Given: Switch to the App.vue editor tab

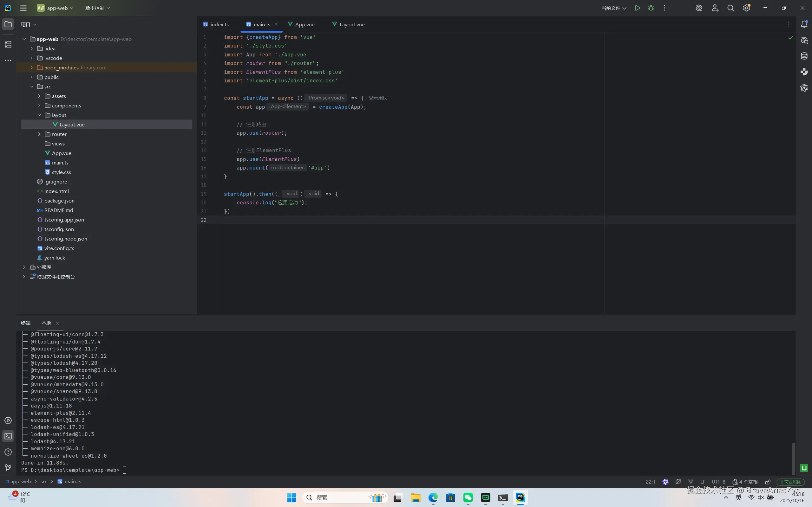Looking at the screenshot, I should coord(304,24).
